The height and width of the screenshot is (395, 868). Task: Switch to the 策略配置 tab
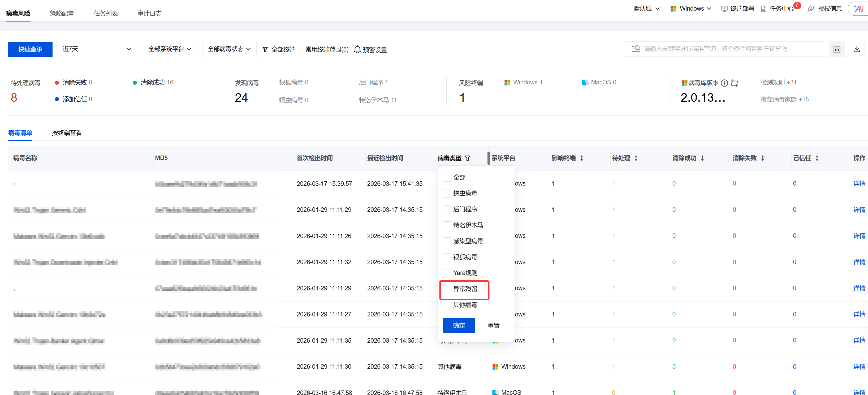(x=62, y=13)
